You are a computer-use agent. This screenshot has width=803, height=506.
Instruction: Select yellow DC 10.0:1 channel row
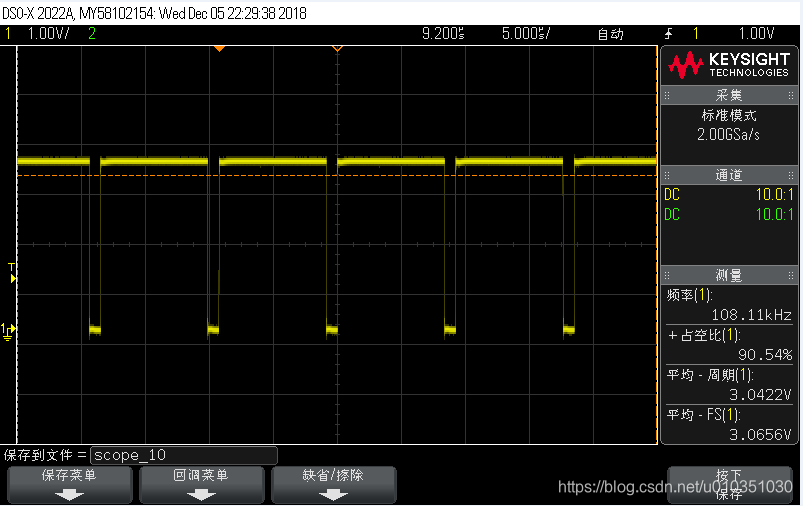point(729,195)
